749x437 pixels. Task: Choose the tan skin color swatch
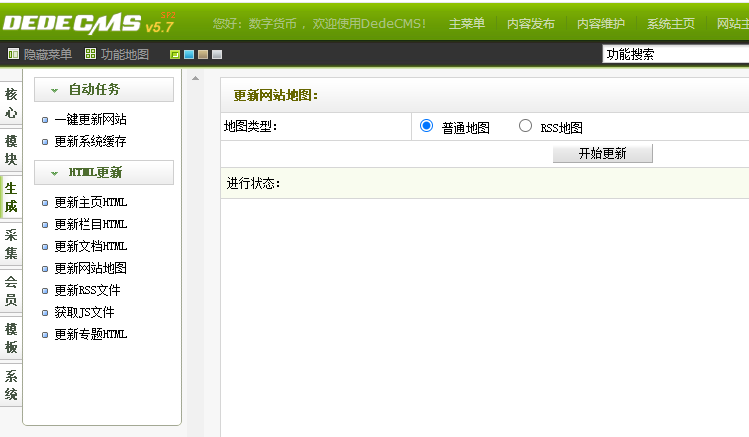pos(203,54)
